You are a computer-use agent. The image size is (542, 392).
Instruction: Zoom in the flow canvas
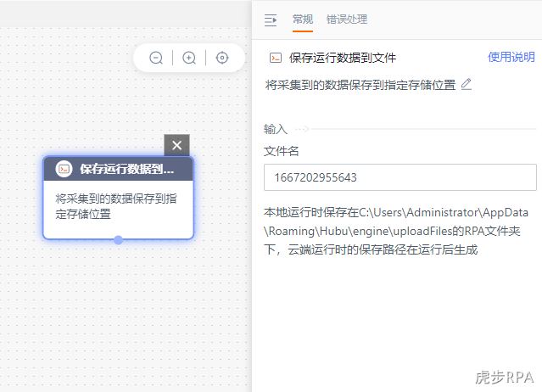(x=189, y=58)
